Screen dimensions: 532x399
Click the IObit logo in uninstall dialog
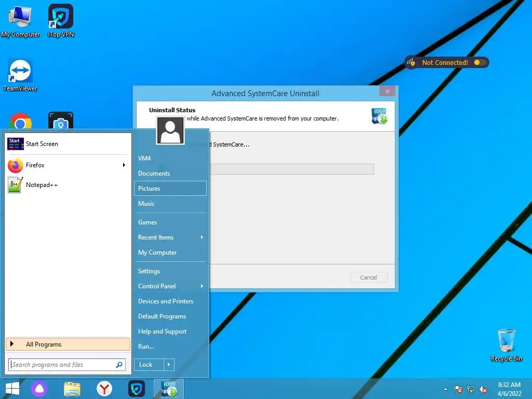(379, 116)
